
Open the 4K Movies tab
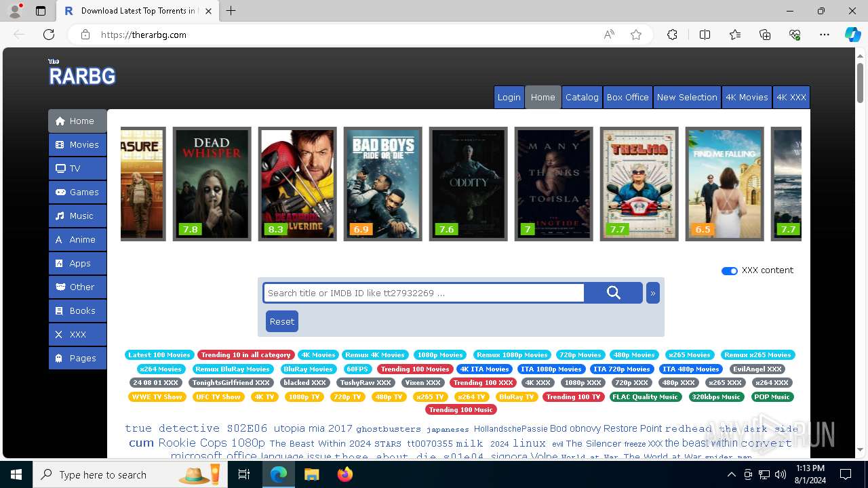tap(747, 97)
